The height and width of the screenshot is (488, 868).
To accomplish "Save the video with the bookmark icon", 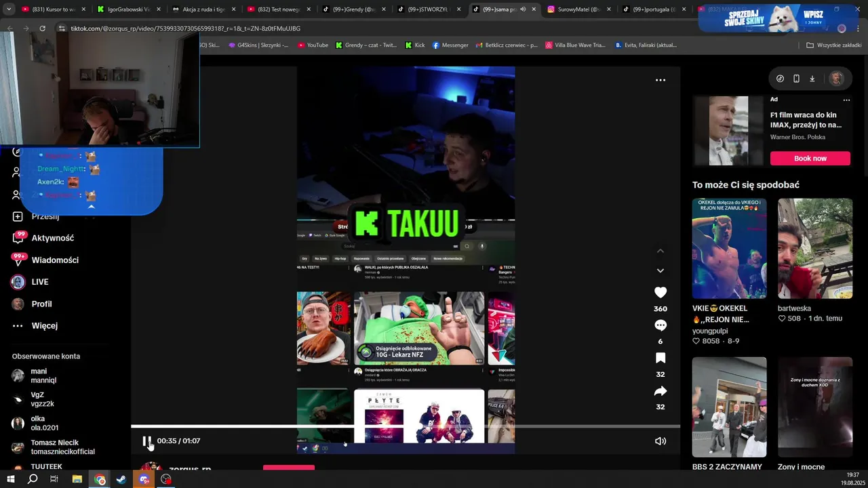I will (x=660, y=358).
